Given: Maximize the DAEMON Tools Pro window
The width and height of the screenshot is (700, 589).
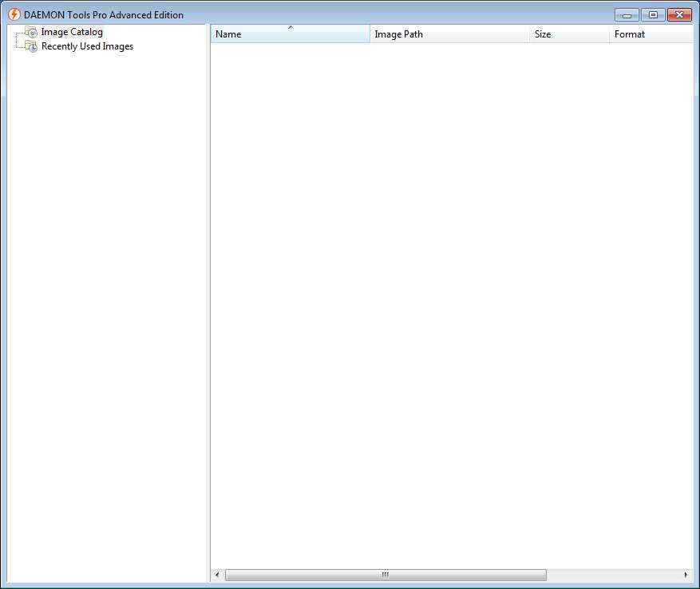Looking at the screenshot, I should pos(653,15).
